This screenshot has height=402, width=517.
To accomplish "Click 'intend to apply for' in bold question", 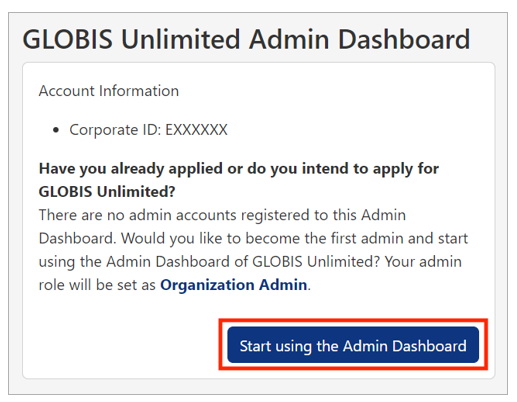I will click(x=370, y=169).
